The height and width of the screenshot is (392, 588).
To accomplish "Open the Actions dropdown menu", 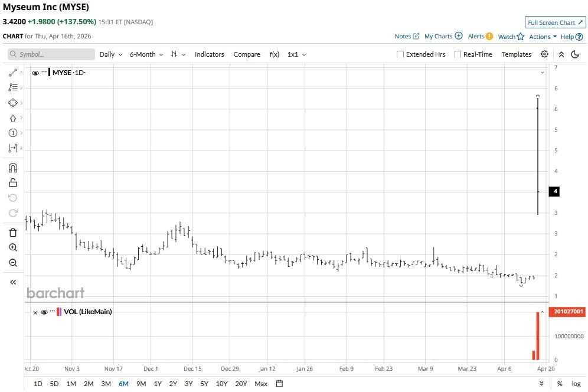I will [x=543, y=37].
